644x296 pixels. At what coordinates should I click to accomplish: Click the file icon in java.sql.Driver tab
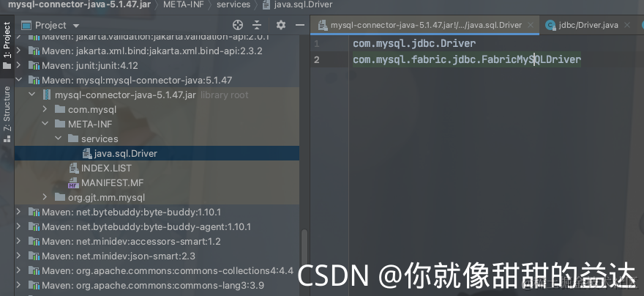[323, 26]
